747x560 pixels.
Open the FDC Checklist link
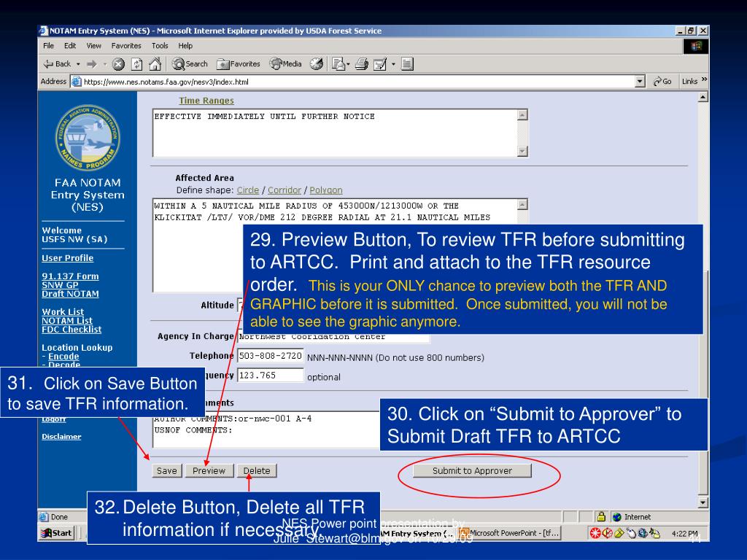click(71, 330)
